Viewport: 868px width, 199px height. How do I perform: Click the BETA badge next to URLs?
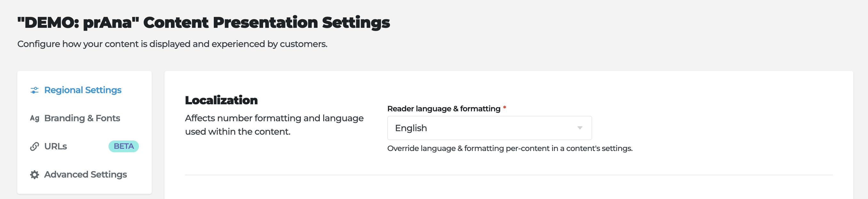(x=123, y=146)
